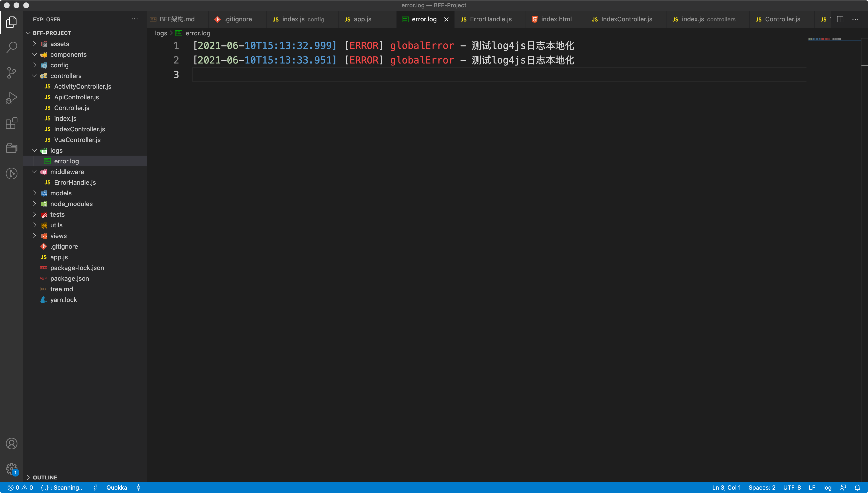
Task: Click the Explorer more actions ellipsis
Action: (x=135, y=19)
